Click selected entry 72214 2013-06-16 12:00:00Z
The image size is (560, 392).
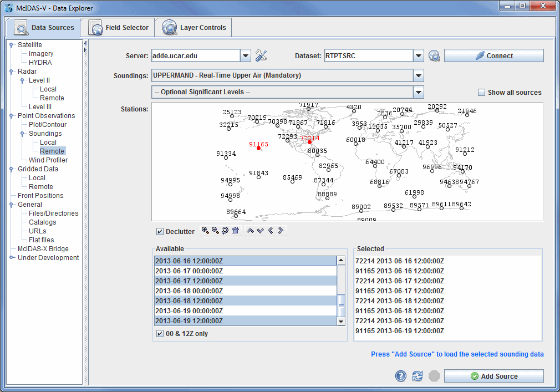[x=400, y=261]
